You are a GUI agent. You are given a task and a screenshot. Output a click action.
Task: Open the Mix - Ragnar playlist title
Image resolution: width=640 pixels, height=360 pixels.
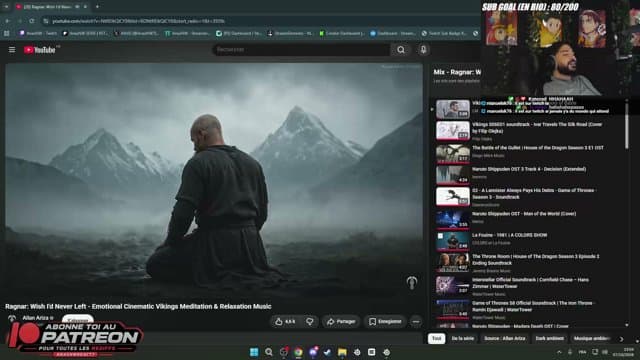[457, 72]
